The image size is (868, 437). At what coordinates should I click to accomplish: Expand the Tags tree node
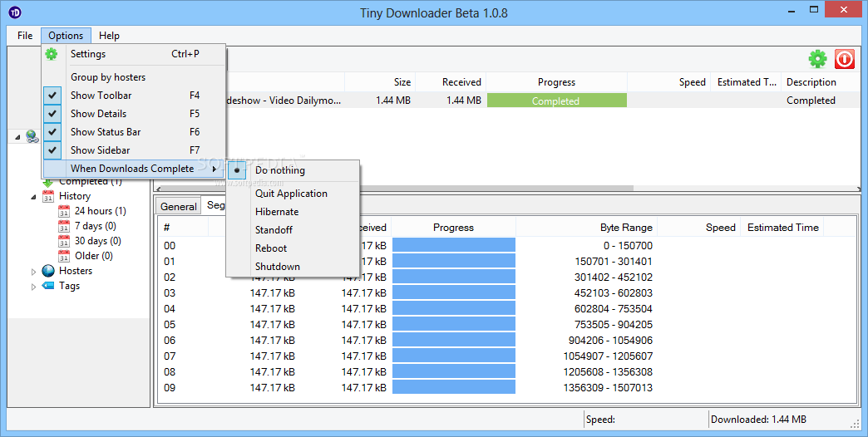33,287
